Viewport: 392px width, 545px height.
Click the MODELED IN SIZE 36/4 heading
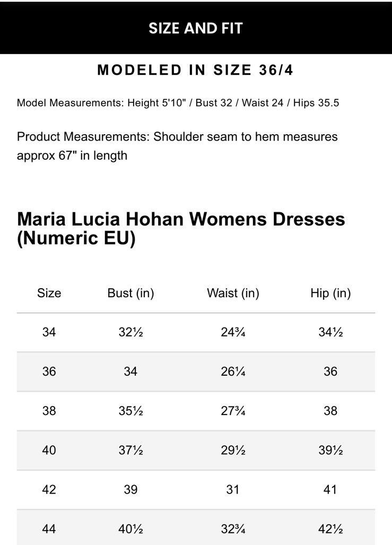(x=195, y=70)
